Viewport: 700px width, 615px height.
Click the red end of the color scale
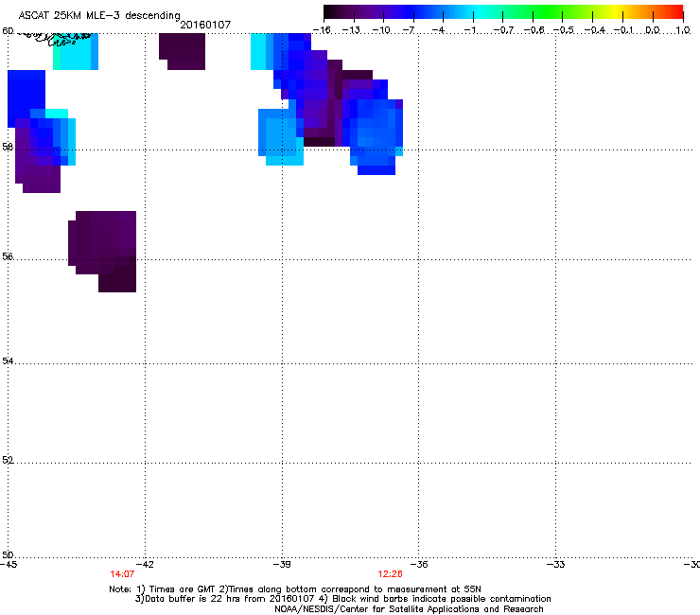click(x=674, y=11)
